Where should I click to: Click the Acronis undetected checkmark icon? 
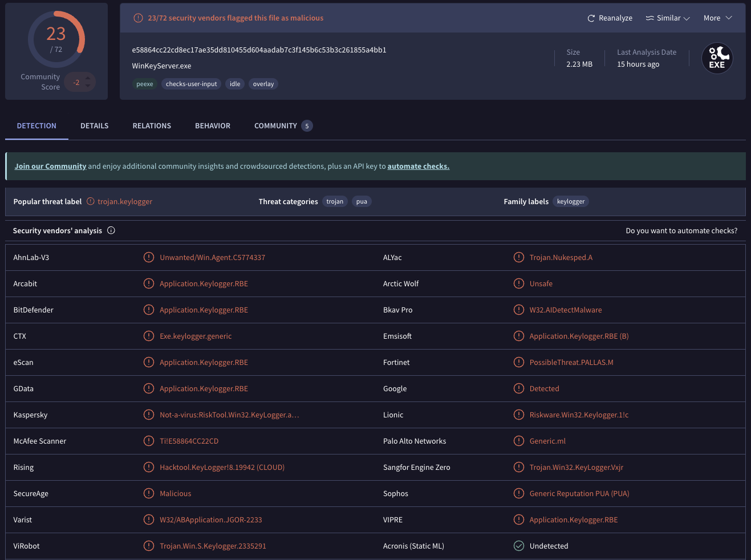(x=519, y=546)
